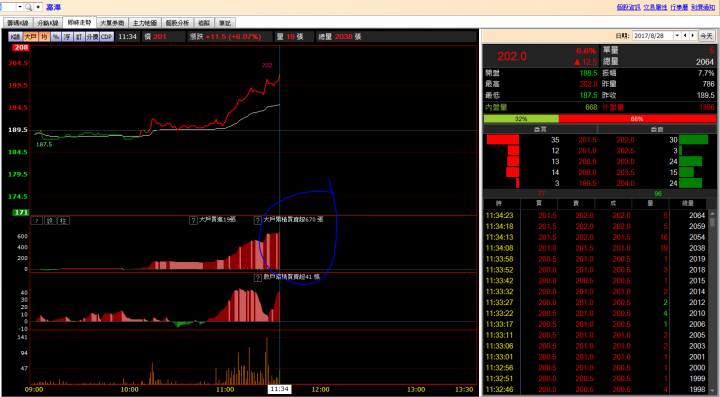Click the ask price 204.0 in order book

625,183
